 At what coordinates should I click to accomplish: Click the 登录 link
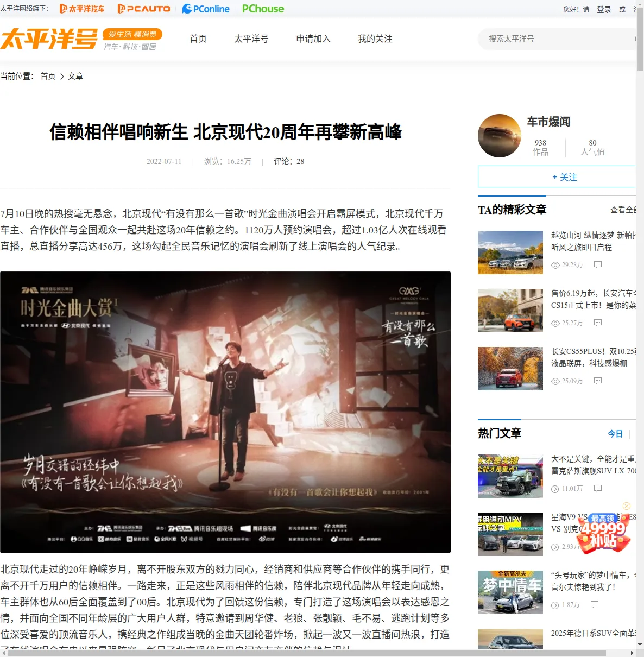point(604,9)
